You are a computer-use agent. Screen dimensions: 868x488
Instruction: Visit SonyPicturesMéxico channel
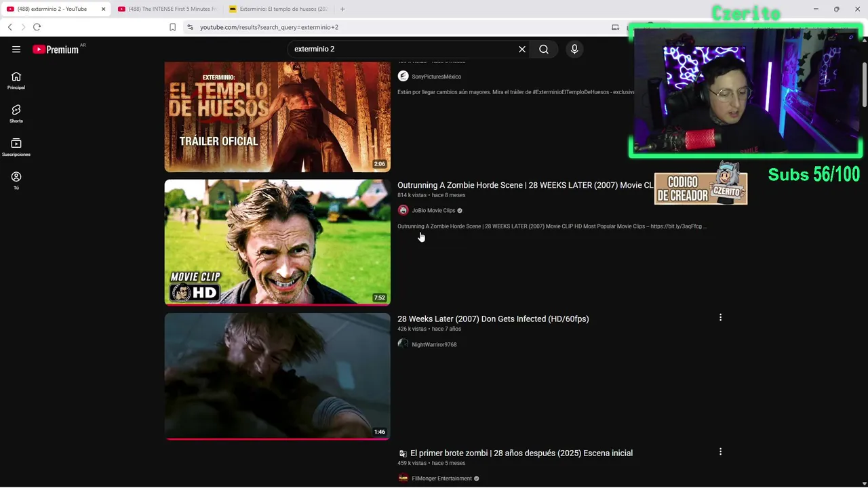click(x=436, y=77)
